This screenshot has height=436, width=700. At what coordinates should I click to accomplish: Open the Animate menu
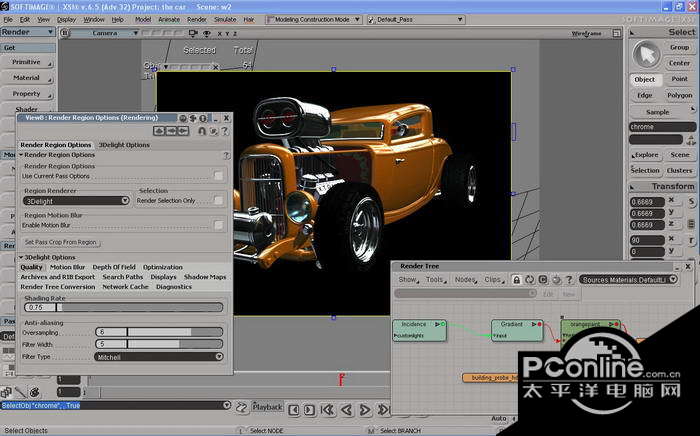[x=169, y=19]
